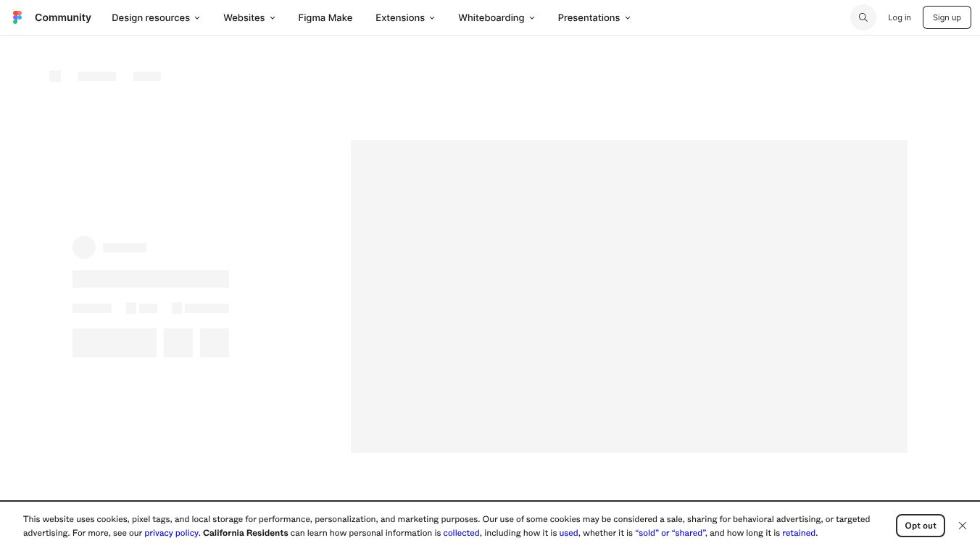Open the 'used' information link
The height and width of the screenshot is (551, 980).
pyautogui.click(x=568, y=533)
